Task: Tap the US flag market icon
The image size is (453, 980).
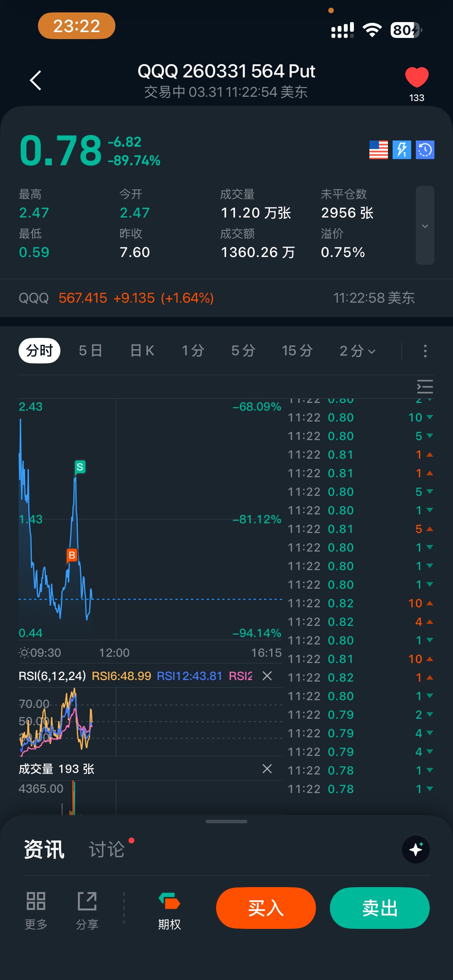Action: pyautogui.click(x=378, y=150)
